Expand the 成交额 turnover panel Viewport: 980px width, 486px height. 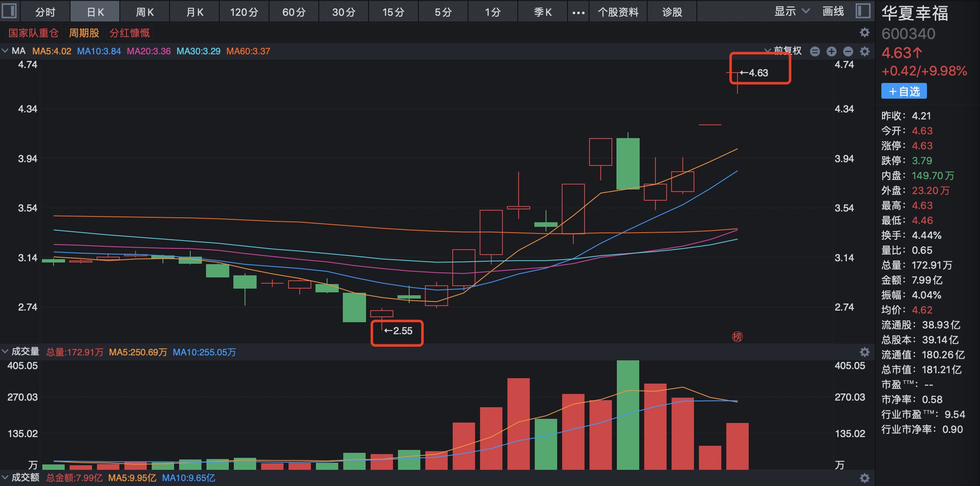click(x=5, y=477)
